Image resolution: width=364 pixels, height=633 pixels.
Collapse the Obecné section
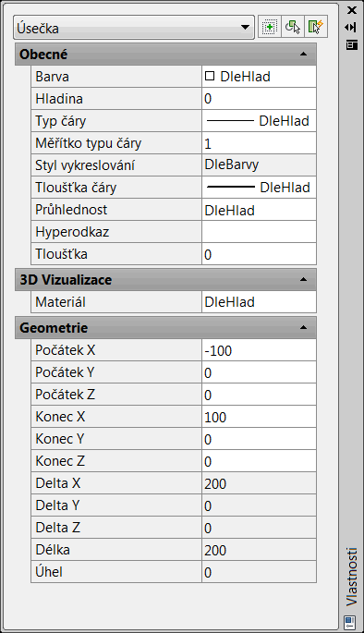pos(303,55)
